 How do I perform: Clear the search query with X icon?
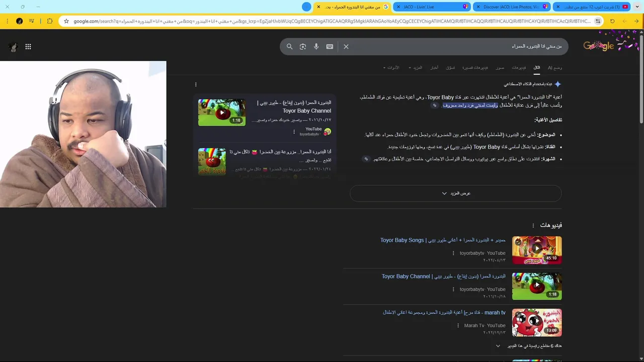pos(346,46)
